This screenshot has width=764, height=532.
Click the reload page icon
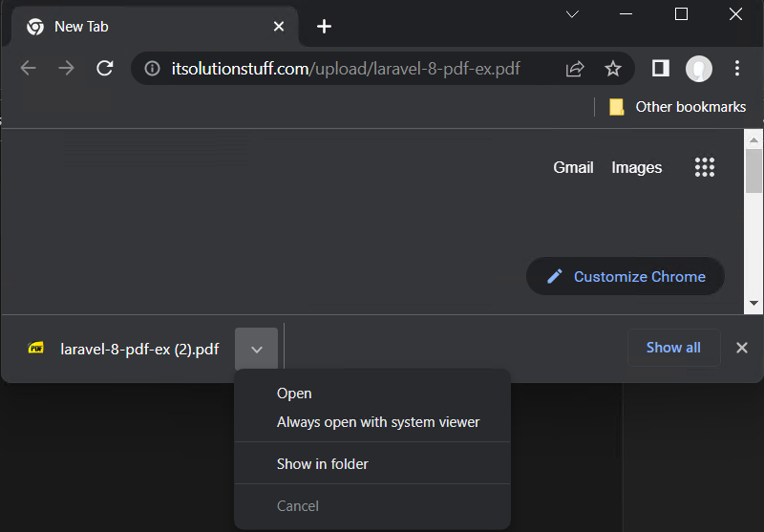(x=105, y=68)
